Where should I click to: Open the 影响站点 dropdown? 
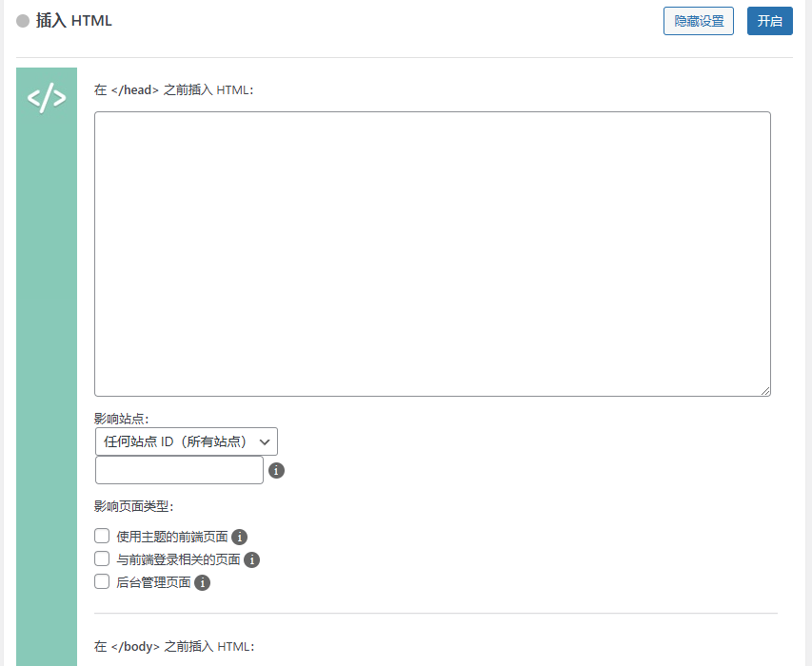[186, 441]
